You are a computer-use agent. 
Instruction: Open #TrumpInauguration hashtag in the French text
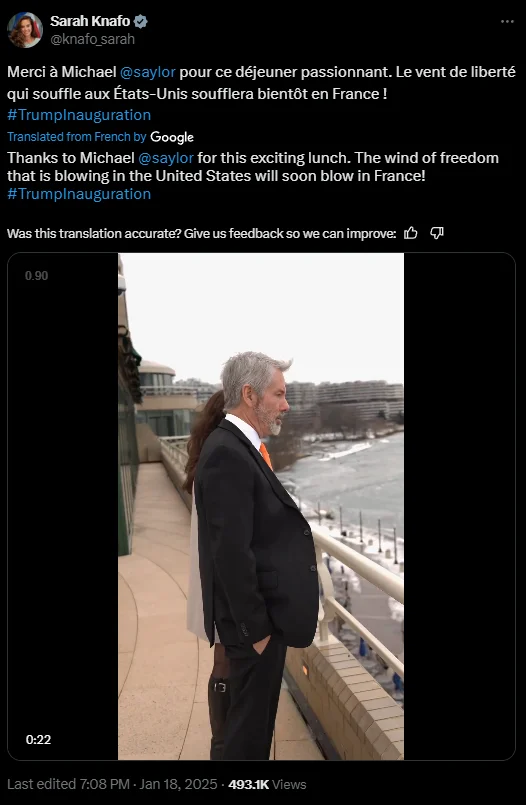[79, 114]
